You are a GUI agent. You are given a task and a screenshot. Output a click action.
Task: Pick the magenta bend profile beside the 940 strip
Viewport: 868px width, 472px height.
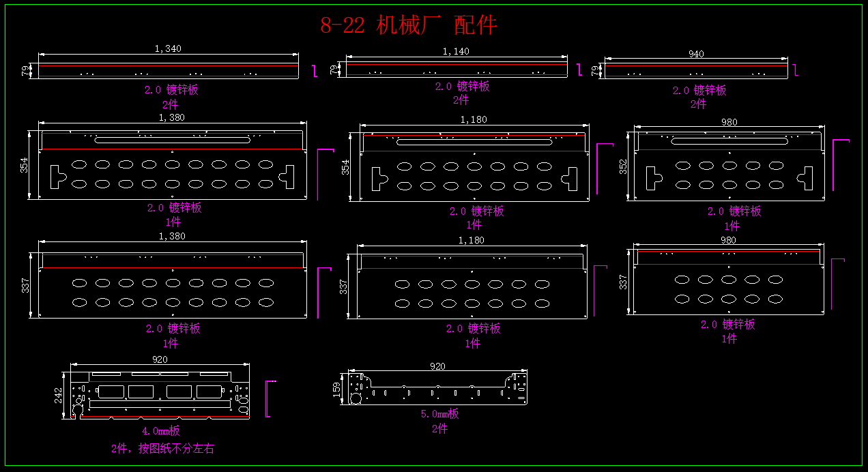click(796, 69)
